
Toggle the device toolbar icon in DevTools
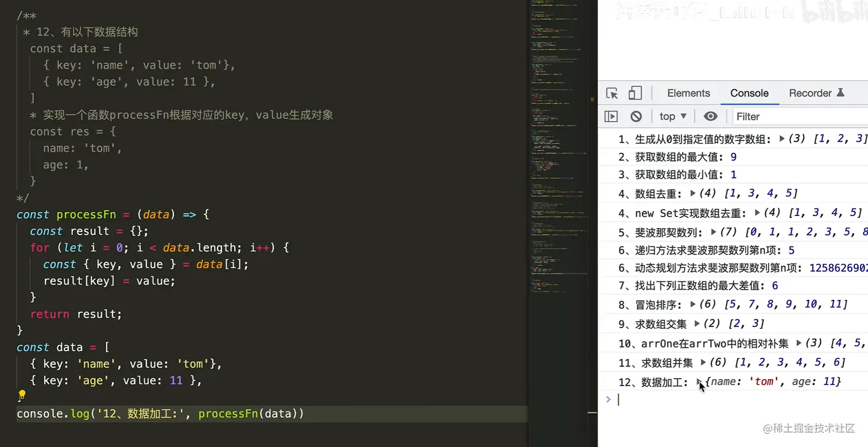click(635, 93)
